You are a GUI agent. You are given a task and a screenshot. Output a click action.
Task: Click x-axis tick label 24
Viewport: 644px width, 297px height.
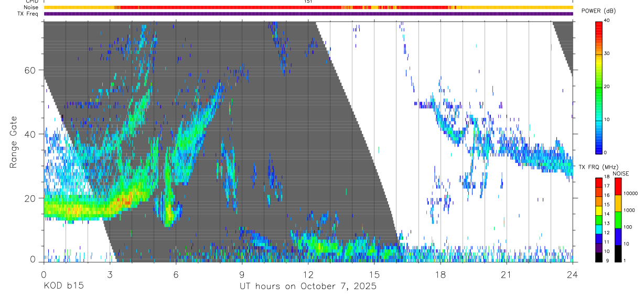click(x=572, y=274)
